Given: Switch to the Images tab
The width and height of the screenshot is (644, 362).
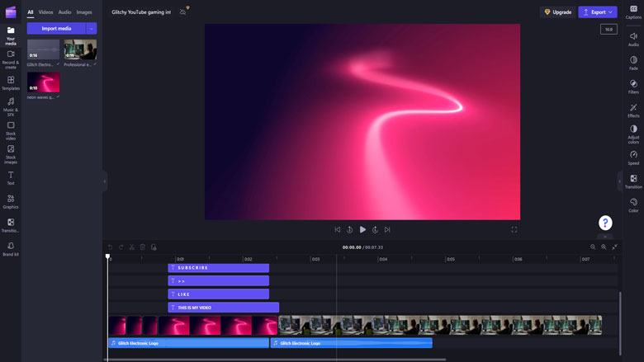Looking at the screenshot, I should (84, 12).
